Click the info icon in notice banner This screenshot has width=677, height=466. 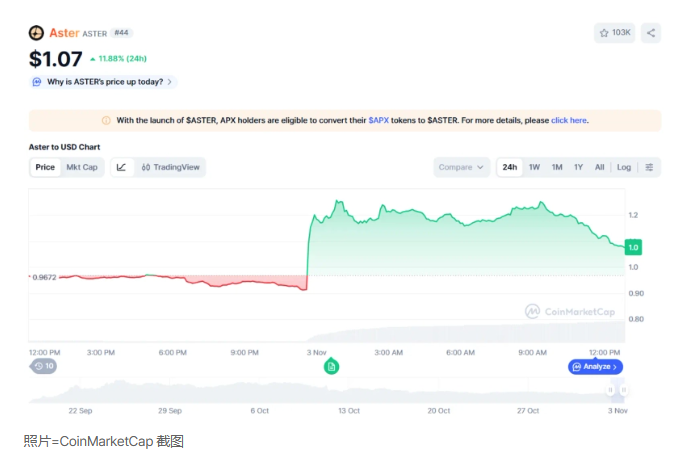point(106,120)
